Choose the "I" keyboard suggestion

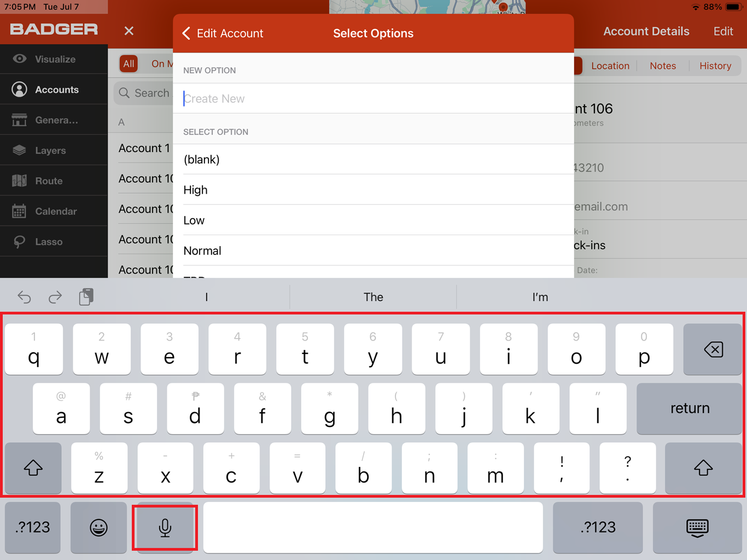point(206,297)
